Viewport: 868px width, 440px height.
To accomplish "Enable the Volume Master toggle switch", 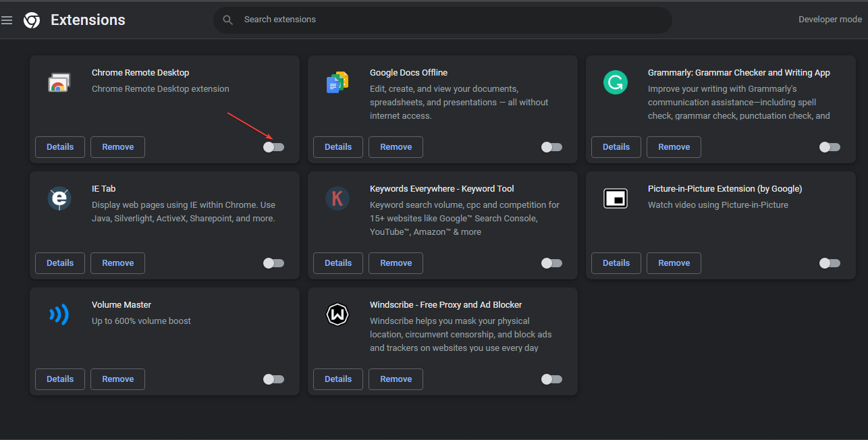I will click(273, 379).
